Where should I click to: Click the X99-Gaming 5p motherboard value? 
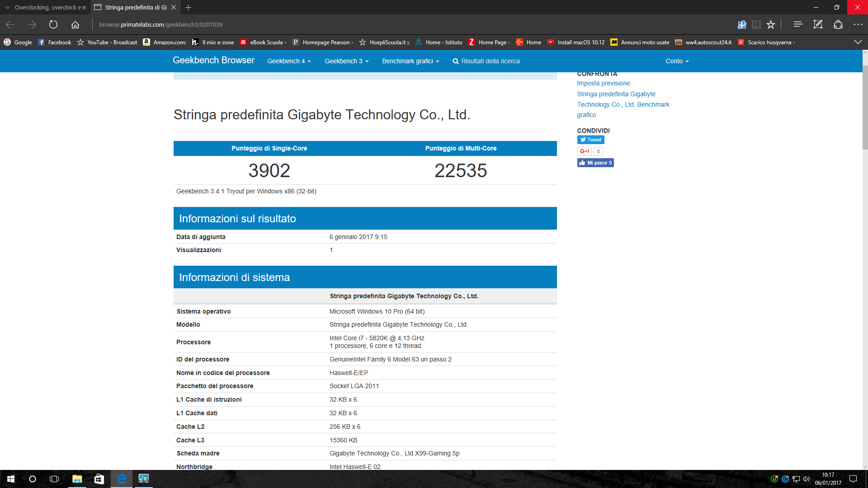(394, 454)
